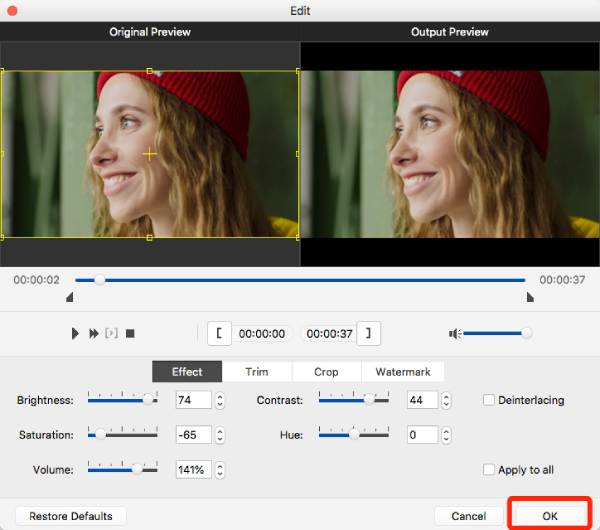
Task: Confirm edits with the OK button
Action: (x=550, y=516)
